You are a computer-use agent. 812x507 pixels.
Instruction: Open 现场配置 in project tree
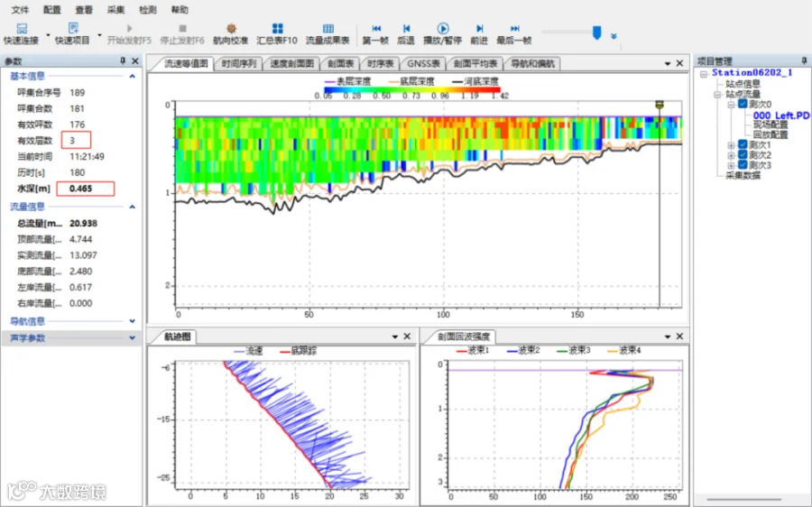[x=770, y=125]
